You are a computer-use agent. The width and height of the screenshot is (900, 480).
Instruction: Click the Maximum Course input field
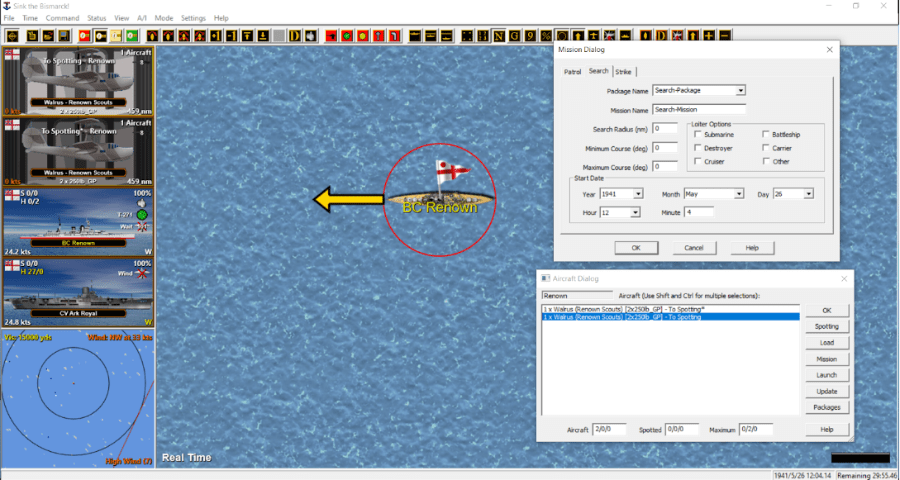click(x=665, y=167)
